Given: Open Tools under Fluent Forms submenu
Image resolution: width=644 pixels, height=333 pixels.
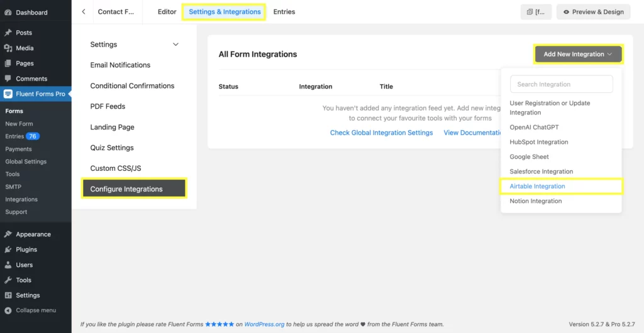Looking at the screenshot, I should click(x=13, y=174).
